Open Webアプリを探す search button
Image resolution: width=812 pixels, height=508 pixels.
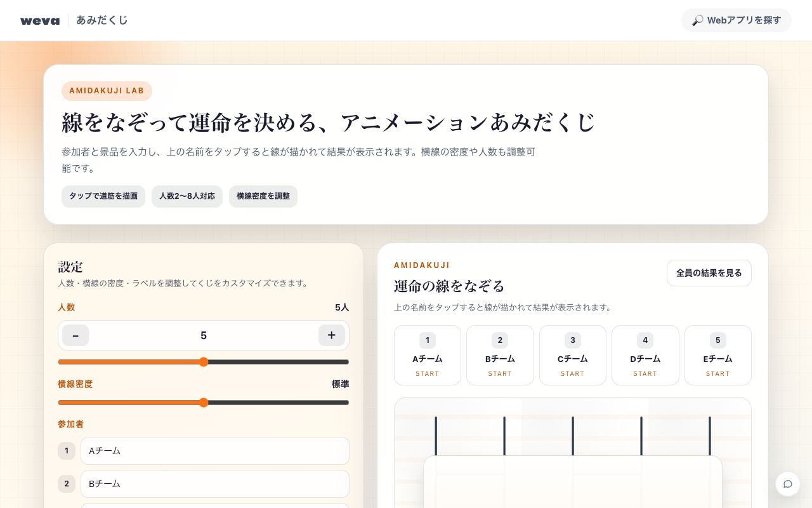click(x=737, y=20)
